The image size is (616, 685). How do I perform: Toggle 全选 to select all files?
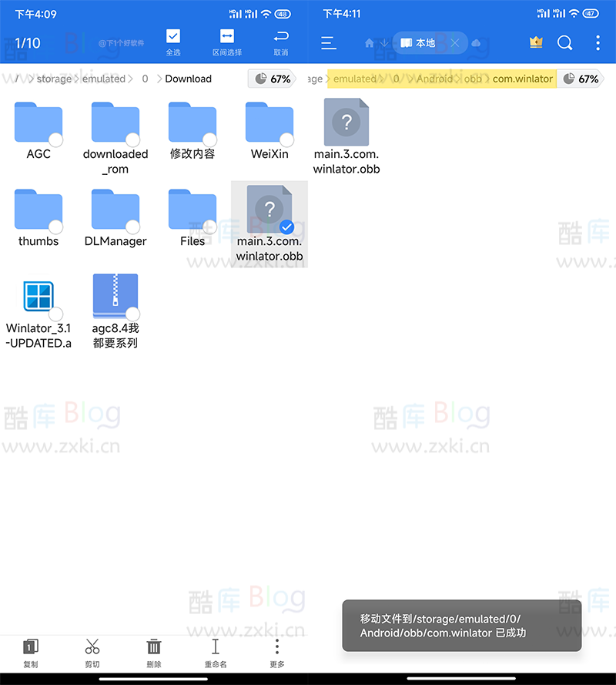(x=172, y=42)
